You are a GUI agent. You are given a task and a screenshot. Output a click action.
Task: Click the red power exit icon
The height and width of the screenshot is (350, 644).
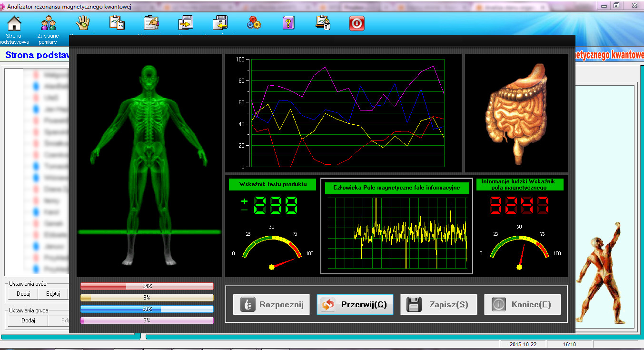357,23
